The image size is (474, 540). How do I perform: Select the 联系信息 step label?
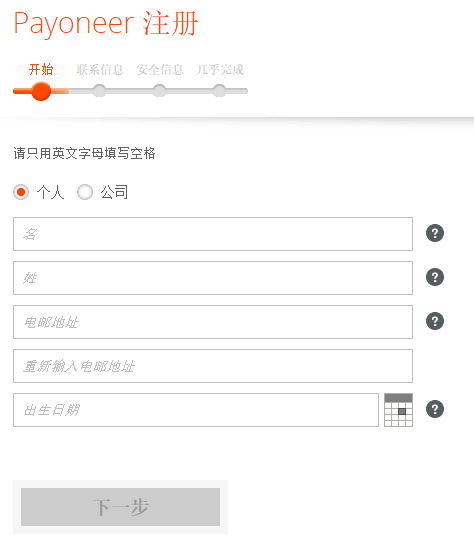point(100,70)
